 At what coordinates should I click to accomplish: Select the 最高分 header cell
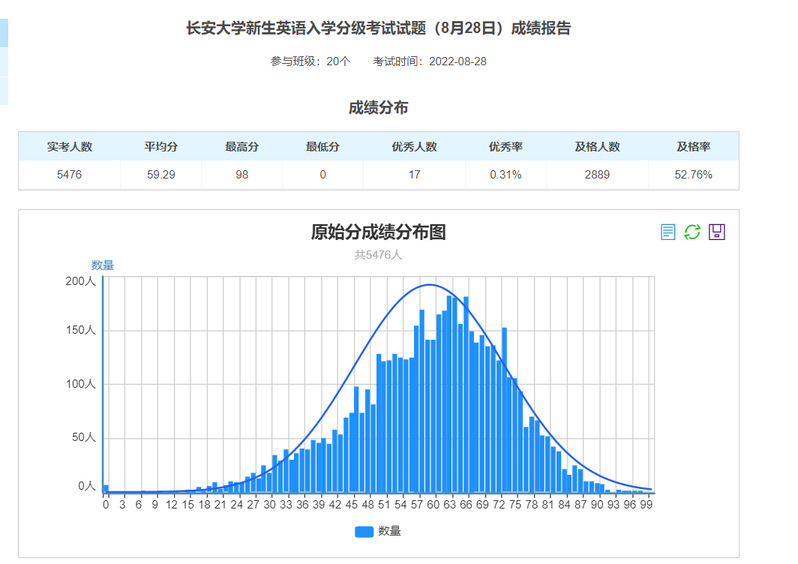(242, 147)
